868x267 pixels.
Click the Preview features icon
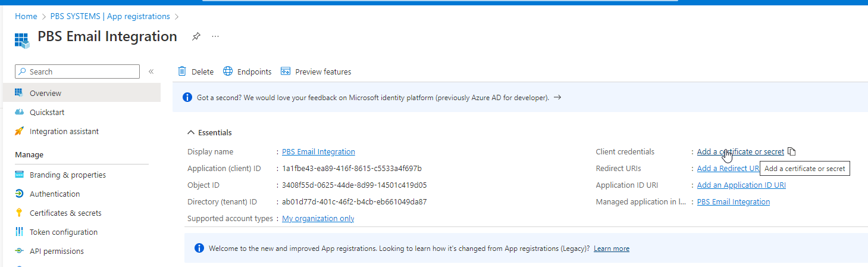(286, 72)
